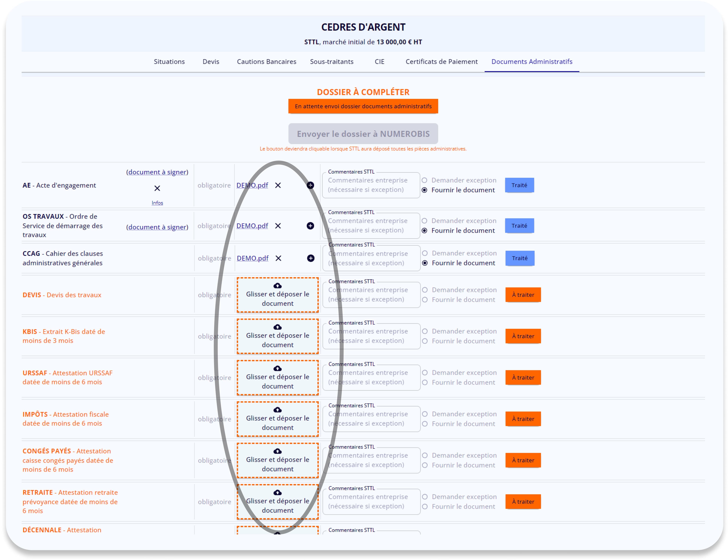Image resolution: width=728 pixels, height=560 pixels.
Task: Open DEMO.pdf from the AE row
Action: [x=252, y=185]
